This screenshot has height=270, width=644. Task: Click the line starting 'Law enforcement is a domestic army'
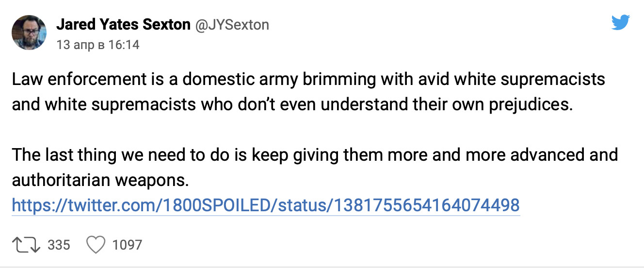pyautogui.click(x=308, y=79)
